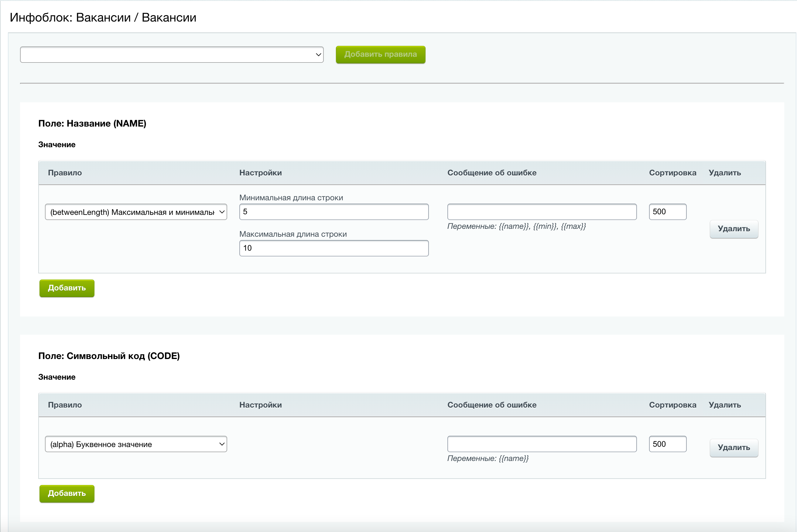The image size is (797, 532).
Task: Click the minimum string length field containing 5
Action: tap(334, 212)
